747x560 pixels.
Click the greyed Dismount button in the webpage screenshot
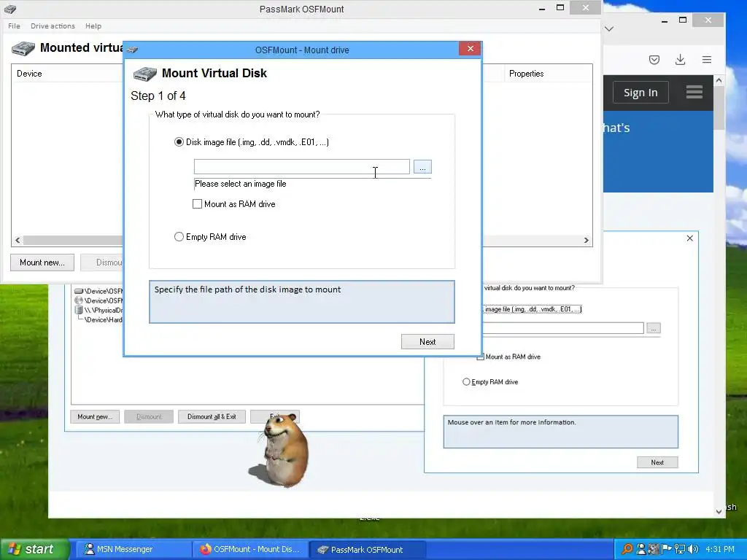pyautogui.click(x=149, y=416)
